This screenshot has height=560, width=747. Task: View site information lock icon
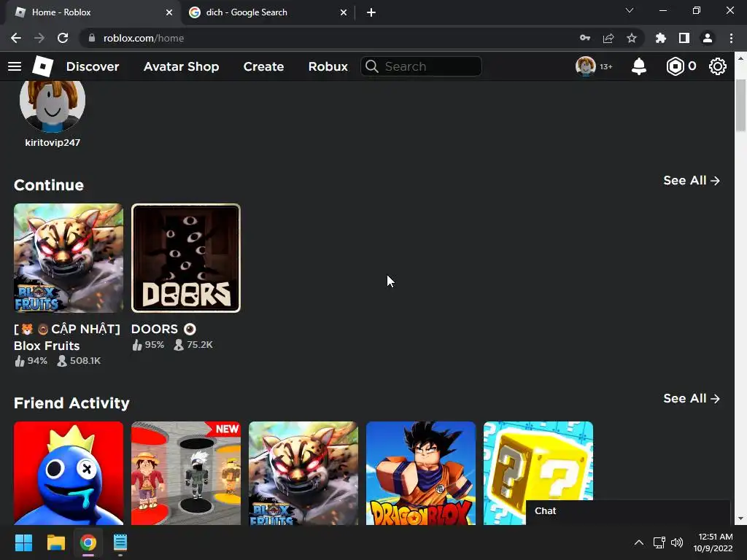tap(92, 38)
